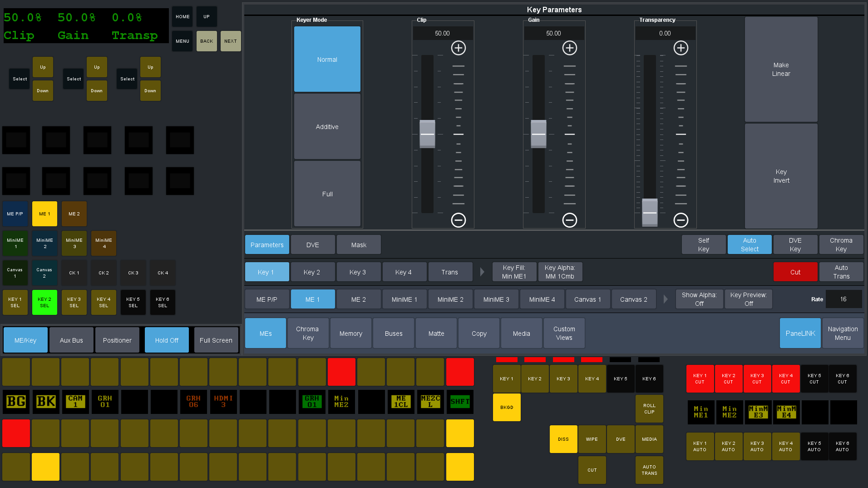The height and width of the screenshot is (488, 868).
Task: Open the Buses menu tab
Action: pyautogui.click(x=394, y=333)
